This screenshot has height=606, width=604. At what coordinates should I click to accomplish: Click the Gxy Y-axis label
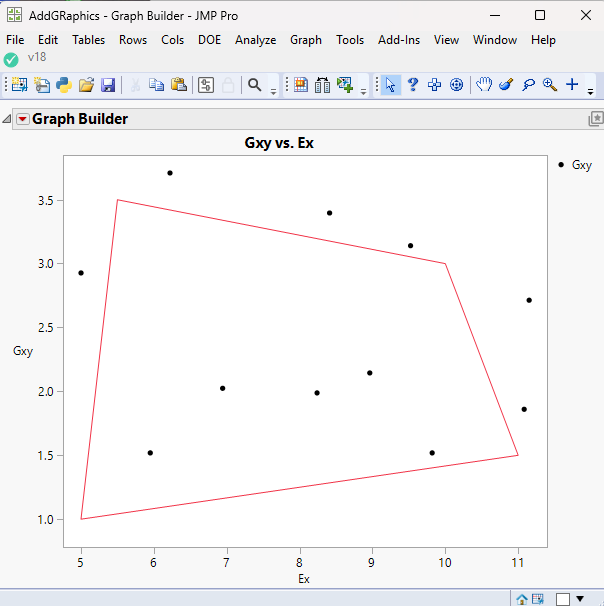[x=23, y=351]
